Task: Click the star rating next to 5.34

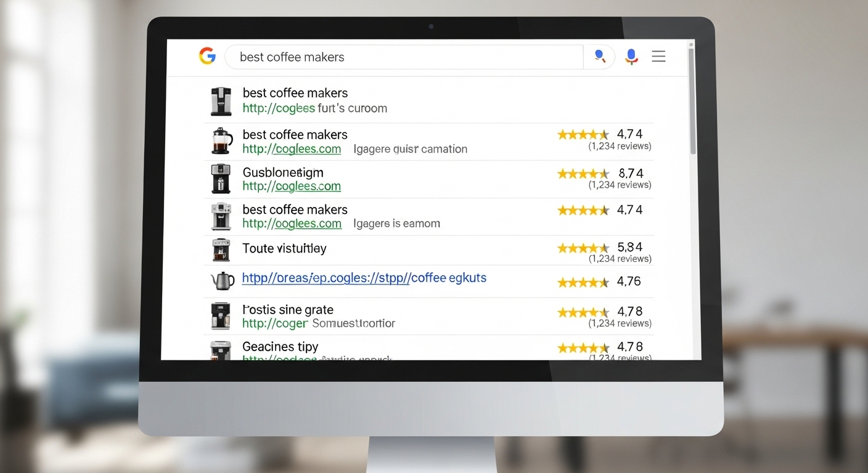Action: (583, 248)
